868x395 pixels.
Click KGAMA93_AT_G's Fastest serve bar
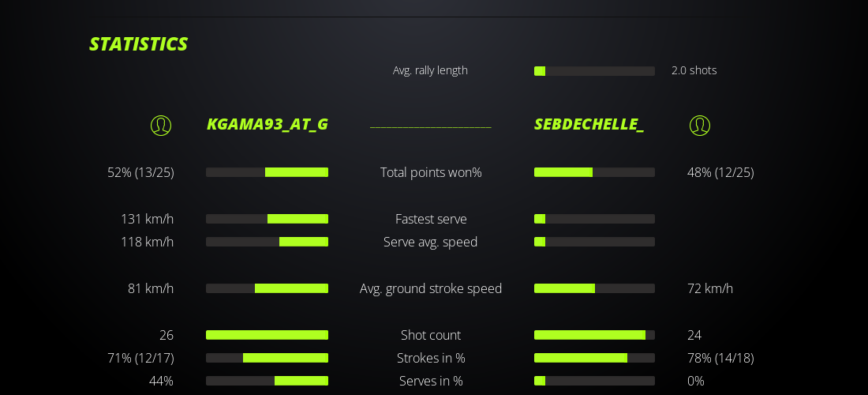[x=267, y=219]
